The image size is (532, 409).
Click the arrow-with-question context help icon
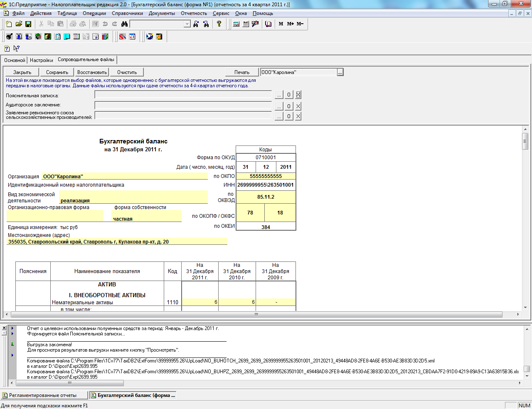17,48
